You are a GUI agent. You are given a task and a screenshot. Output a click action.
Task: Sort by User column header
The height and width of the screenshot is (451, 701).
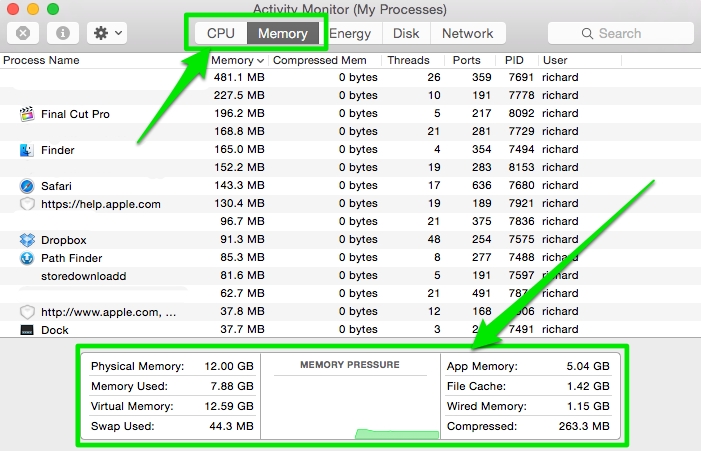point(555,60)
